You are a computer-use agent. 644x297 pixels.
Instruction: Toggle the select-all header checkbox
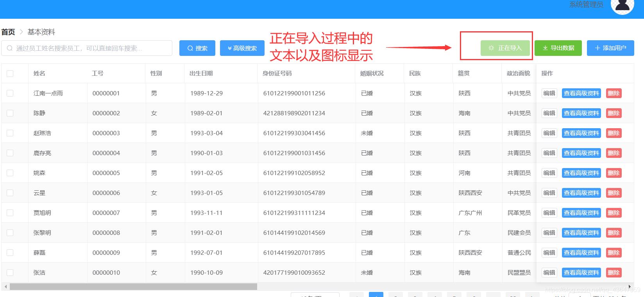tap(10, 73)
